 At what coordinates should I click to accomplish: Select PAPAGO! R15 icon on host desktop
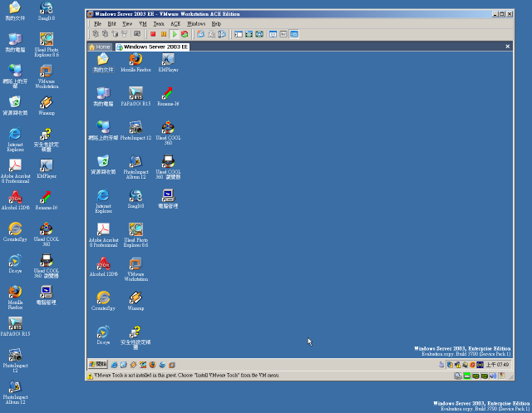(x=15, y=327)
